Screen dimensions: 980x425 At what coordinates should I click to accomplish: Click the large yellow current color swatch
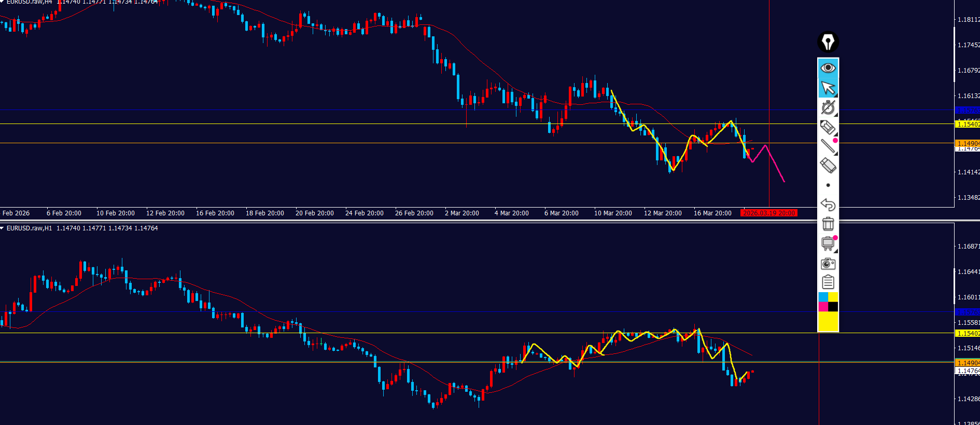click(828, 321)
